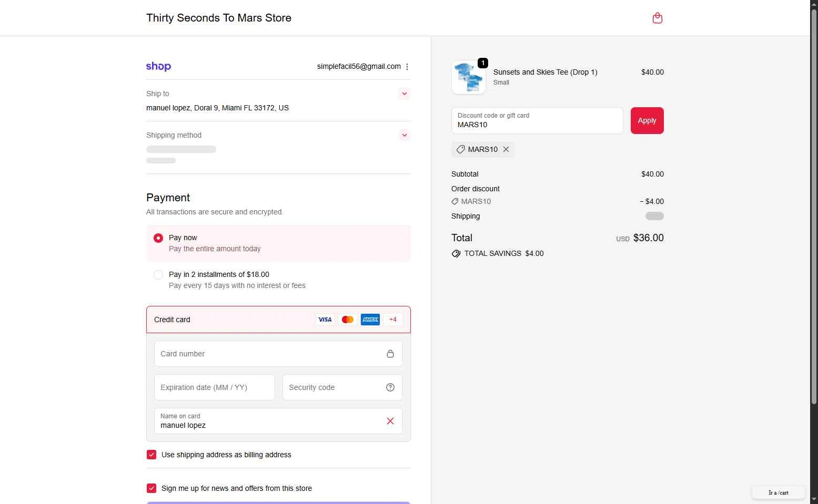Click the Total Savings tag icon
This screenshot has width=818, height=504.
456,253
